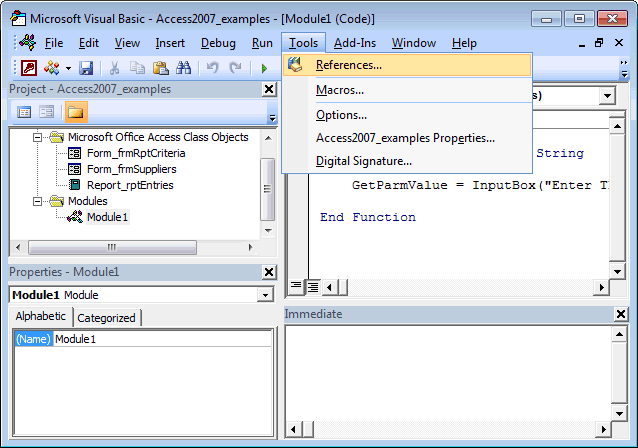
Task: Switch to Procedure View button in code window
Action: 296,287
